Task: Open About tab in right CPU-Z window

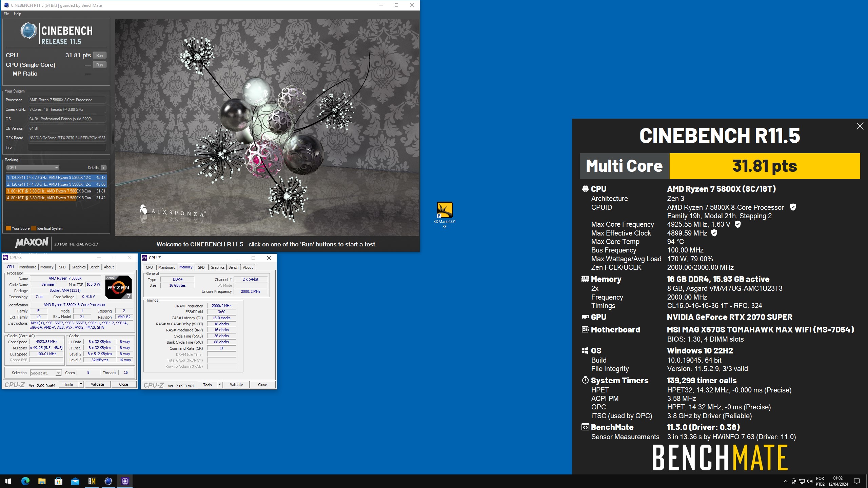Action: [248, 267]
